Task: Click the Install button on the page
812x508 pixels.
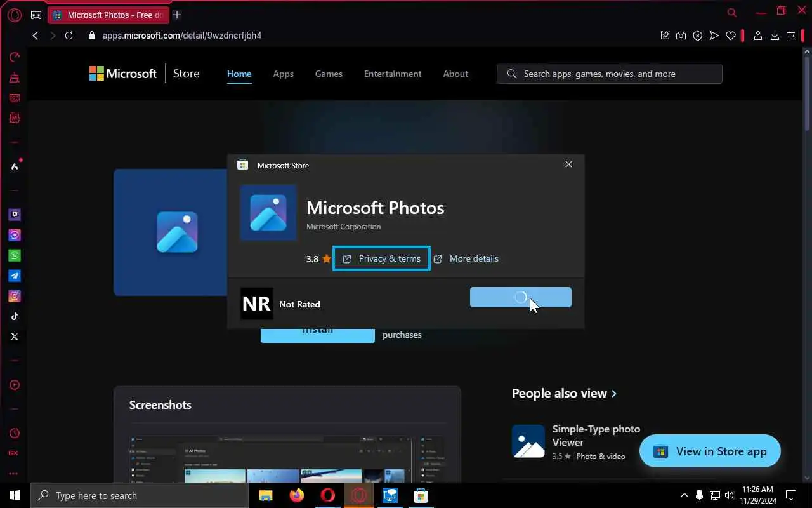Action: (318, 335)
